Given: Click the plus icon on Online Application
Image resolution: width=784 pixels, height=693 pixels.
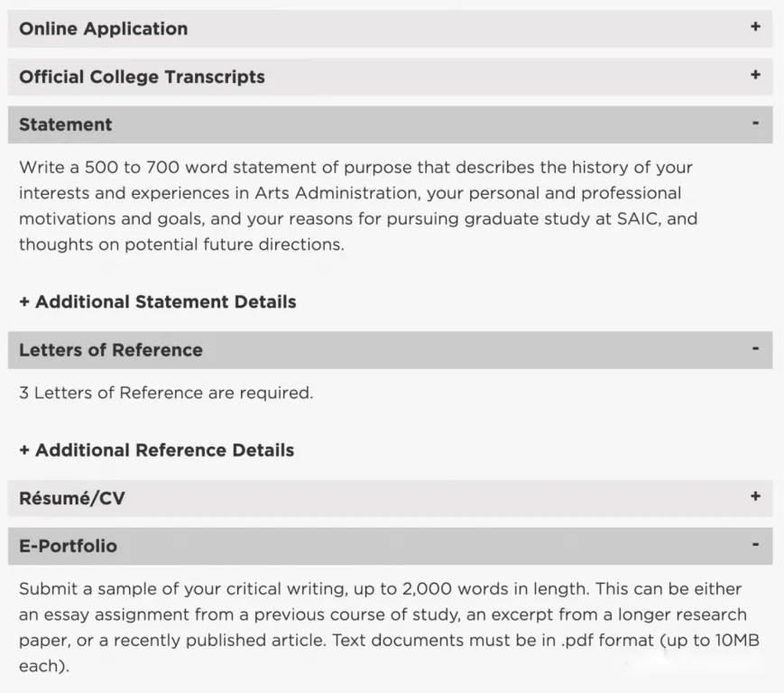Looking at the screenshot, I should pyautogui.click(x=755, y=27).
